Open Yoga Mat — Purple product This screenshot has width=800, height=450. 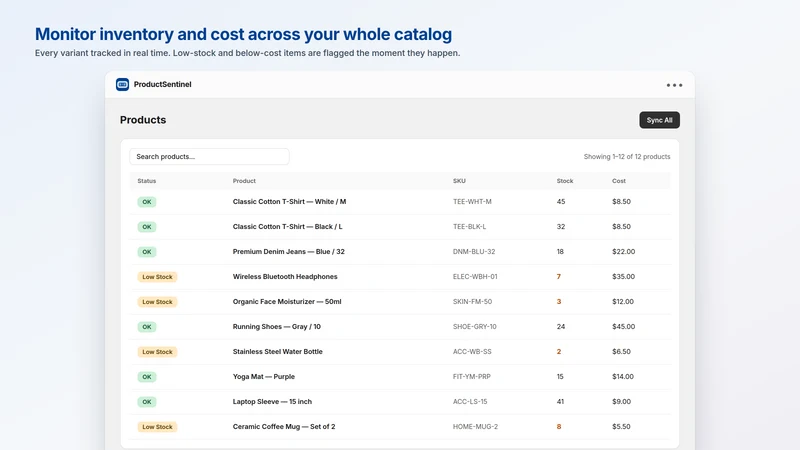(264, 377)
